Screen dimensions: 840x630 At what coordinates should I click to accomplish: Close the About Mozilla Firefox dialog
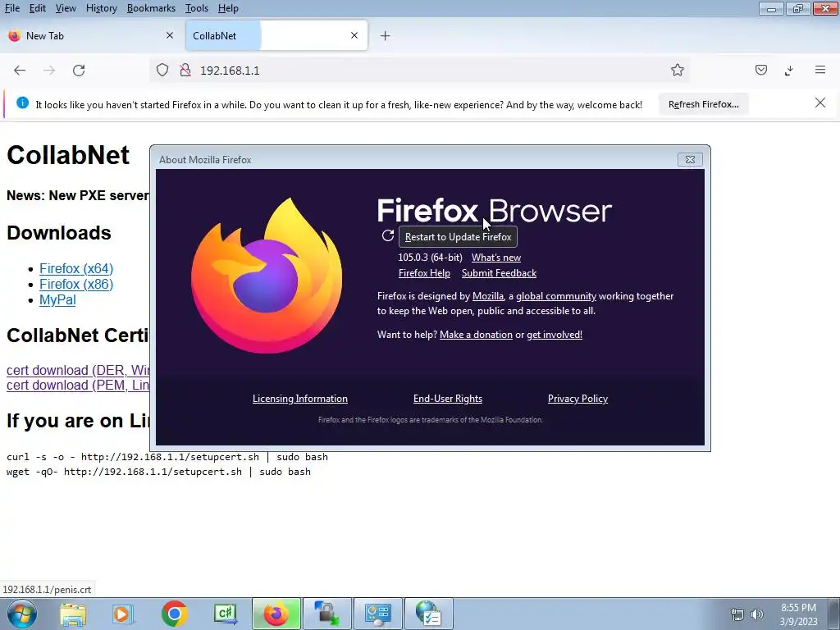(690, 160)
